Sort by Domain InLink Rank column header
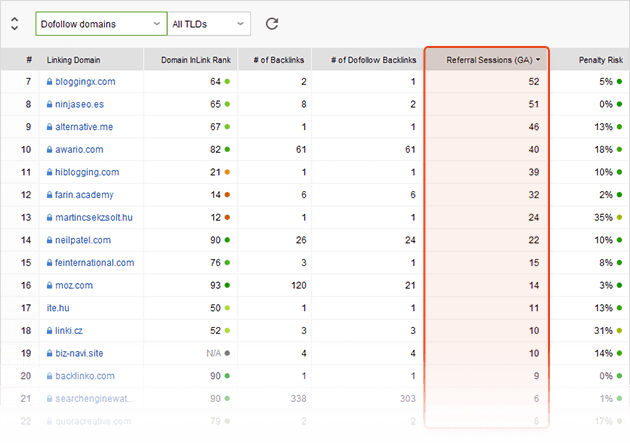The width and height of the screenshot is (630, 443). tap(195, 60)
